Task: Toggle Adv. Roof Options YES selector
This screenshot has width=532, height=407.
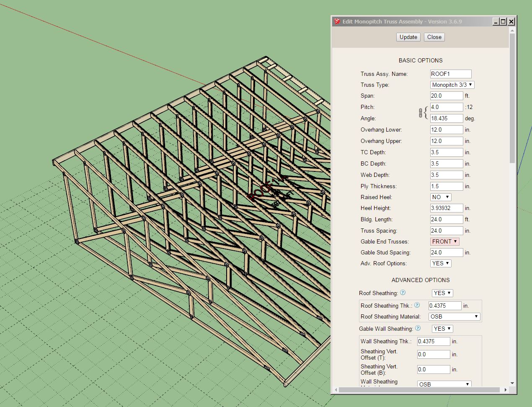Action: point(441,263)
